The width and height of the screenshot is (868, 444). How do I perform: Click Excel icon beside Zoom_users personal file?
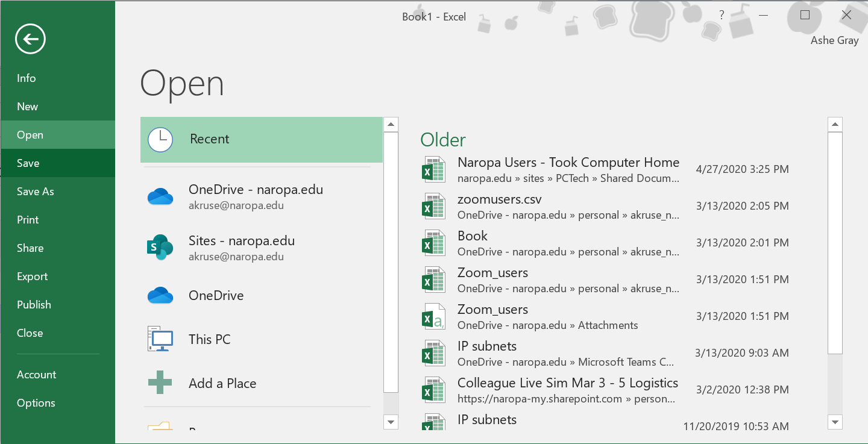pos(433,280)
